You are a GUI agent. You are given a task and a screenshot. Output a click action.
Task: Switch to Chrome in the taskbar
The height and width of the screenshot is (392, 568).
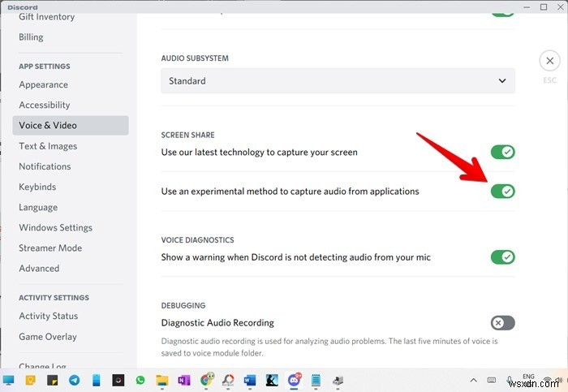point(206,380)
